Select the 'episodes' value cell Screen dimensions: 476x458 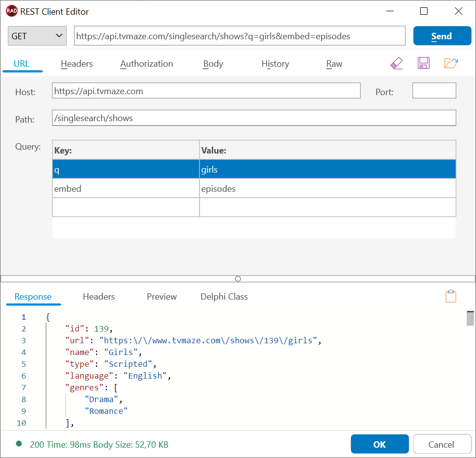coord(327,188)
